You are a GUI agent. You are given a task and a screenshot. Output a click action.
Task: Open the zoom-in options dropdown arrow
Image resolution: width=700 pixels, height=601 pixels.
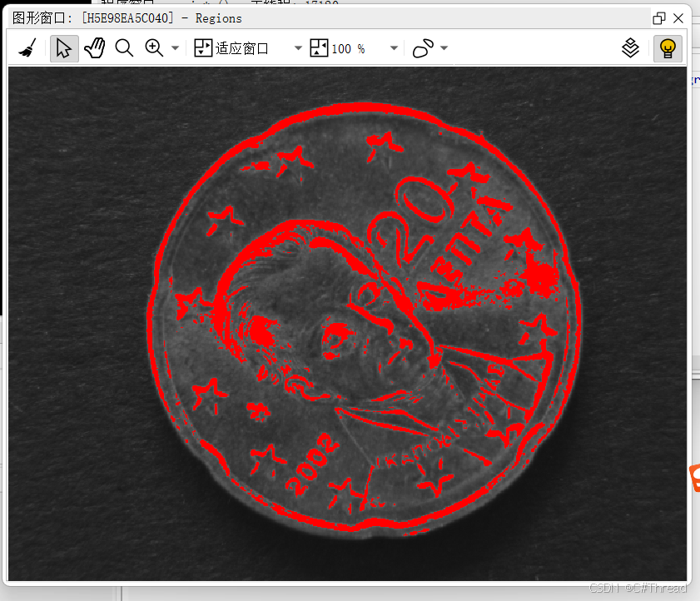(x=176, y=48)
